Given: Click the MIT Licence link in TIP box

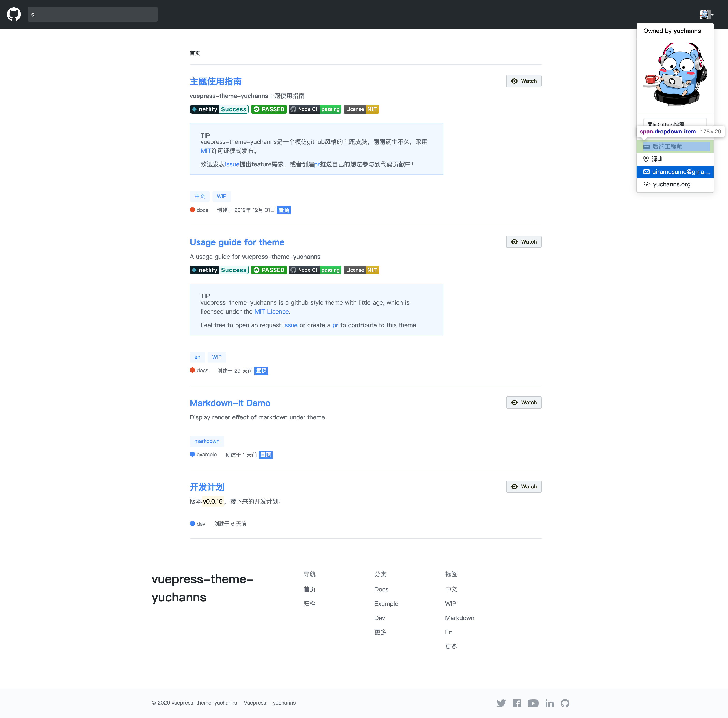Looking at the screenshot, I should 272,312.
